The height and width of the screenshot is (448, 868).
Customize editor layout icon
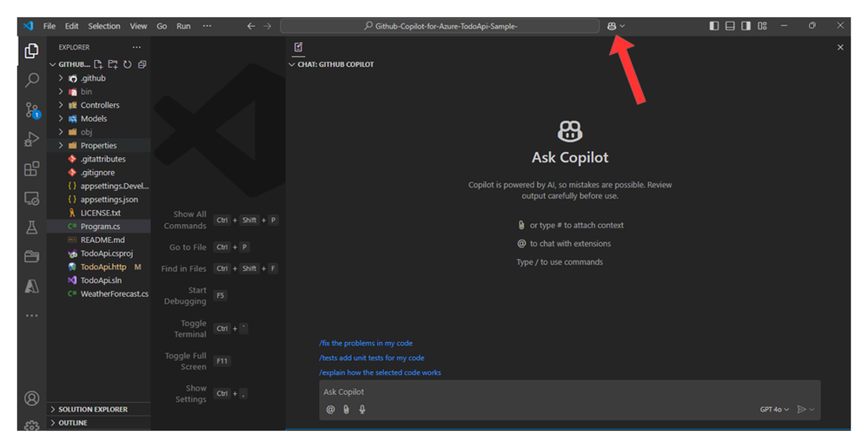coord(762,26)
